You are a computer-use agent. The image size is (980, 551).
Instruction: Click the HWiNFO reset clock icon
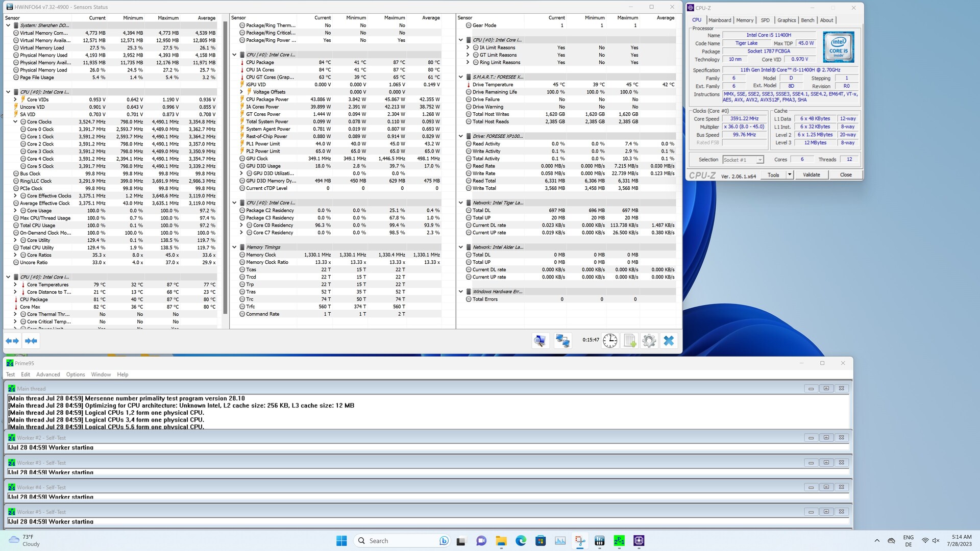[x=610, y=341]
